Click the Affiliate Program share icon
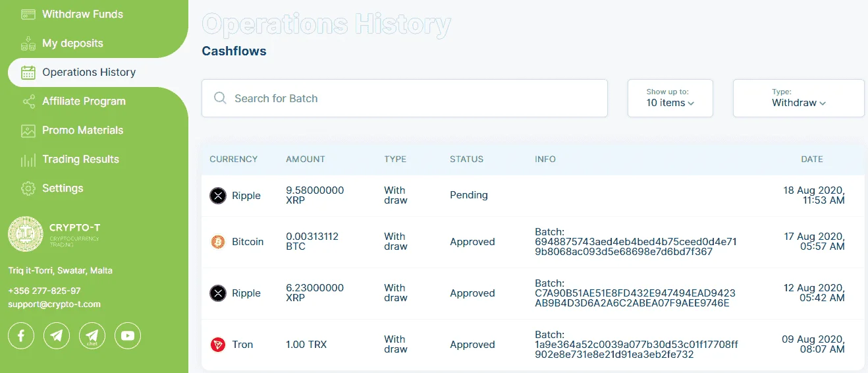The image size is (868, 373). (28, 101)
